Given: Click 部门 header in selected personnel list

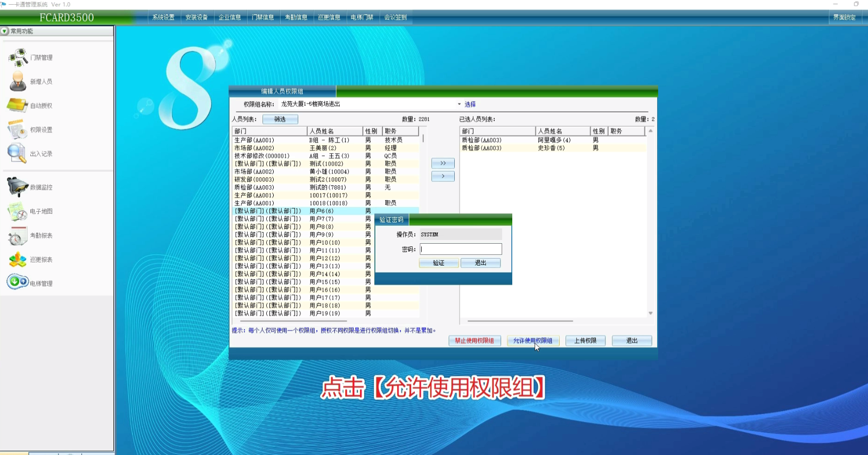Looking at the screenshot, I should tap(497, 131).
